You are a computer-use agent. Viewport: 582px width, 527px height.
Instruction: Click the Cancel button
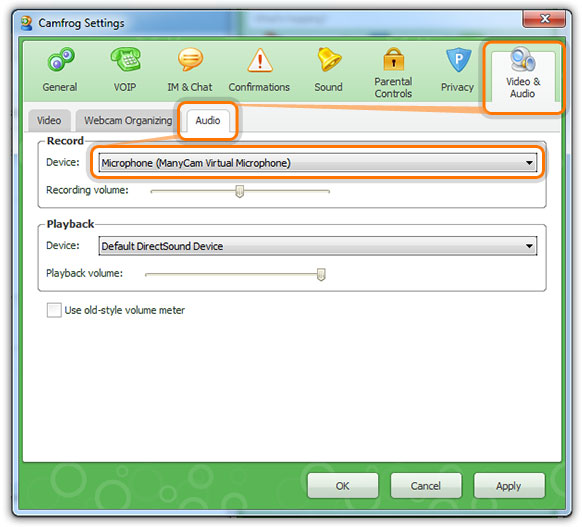[426, 486]
